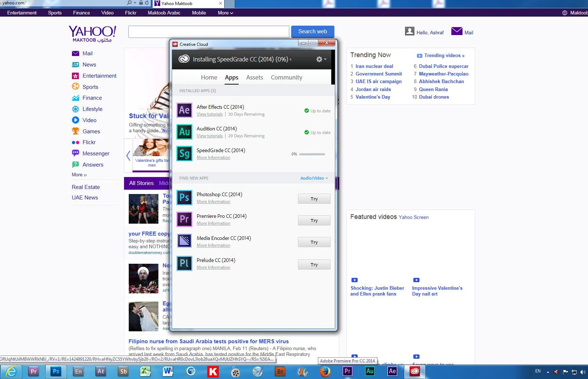Expand the More menu in Yahoo top bar

[225, 13]
